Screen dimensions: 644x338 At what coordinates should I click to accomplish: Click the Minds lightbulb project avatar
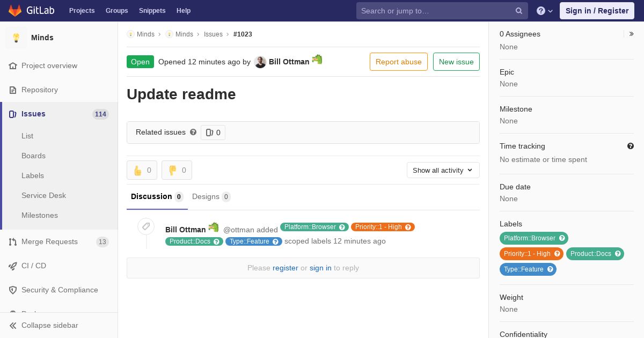(x=16, y=38)
